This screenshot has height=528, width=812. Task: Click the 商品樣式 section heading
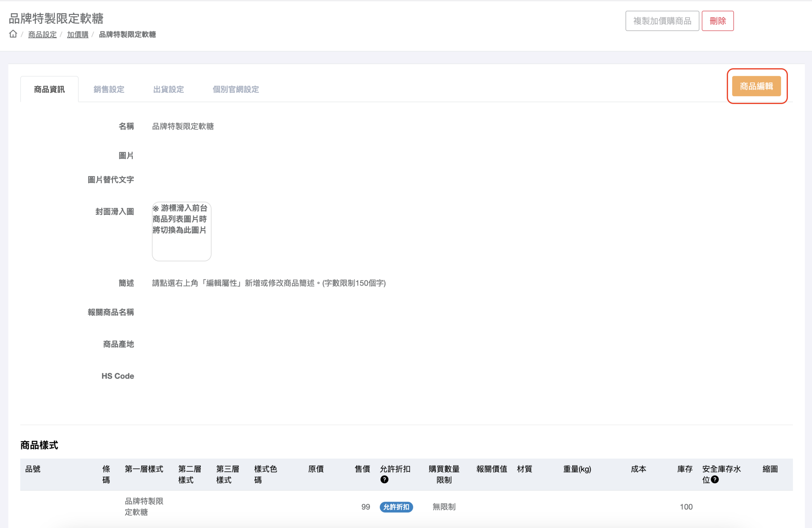pos(39,445)
